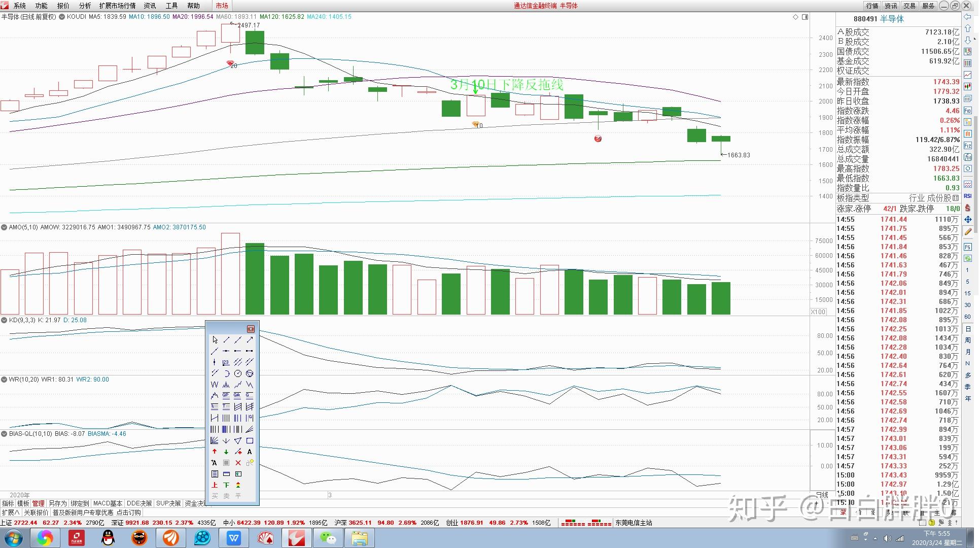Click the 交易 button in the title bar
Image resolution: width=980 pixels, height=548 pixels.
pyautogui.click(x=909, y=6)
